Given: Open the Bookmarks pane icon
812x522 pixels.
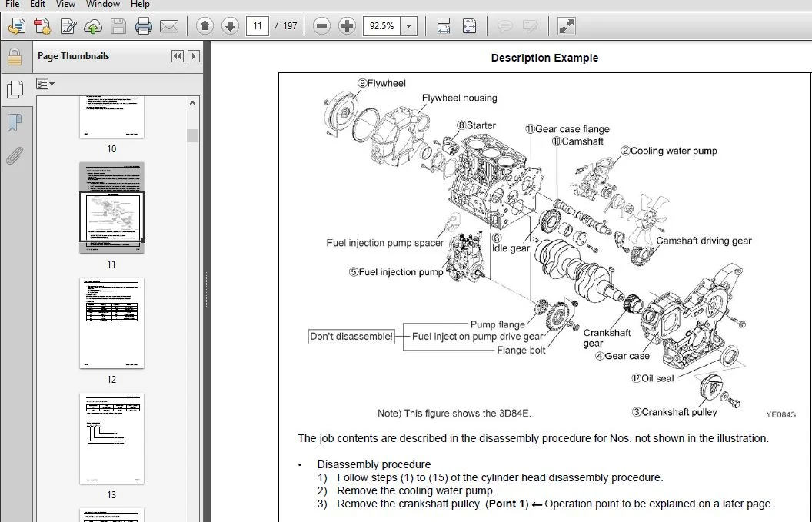Looking at the screenshot, I should (15, 122).
